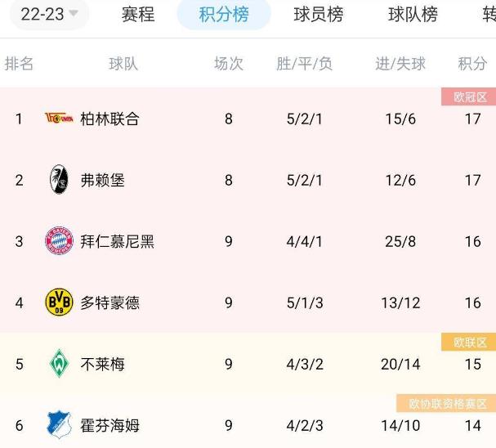Image resolution: width=496 pixels, height=448 pixels.
Task: Go to the 球队榜 tab
Action: pyautogui.click(x=413, y=14)
